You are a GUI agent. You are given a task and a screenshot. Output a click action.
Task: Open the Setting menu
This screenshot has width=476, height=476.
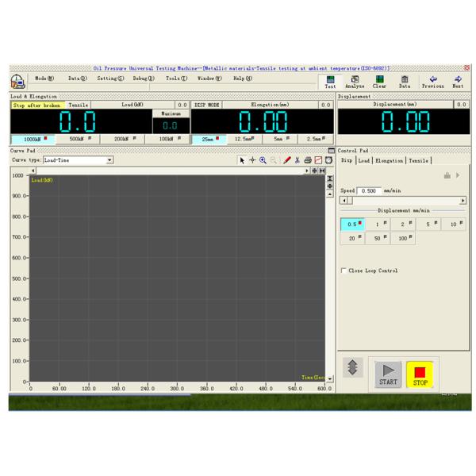110,79
